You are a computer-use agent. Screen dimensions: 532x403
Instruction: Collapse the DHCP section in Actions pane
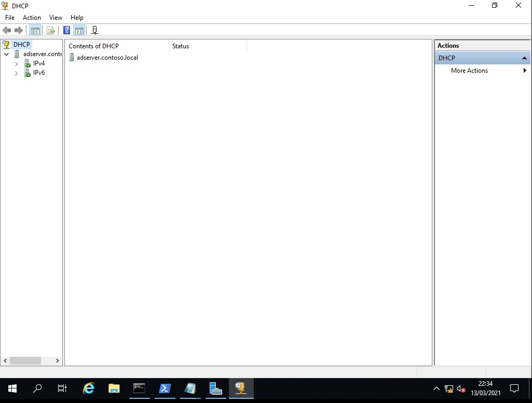[524, 58]
